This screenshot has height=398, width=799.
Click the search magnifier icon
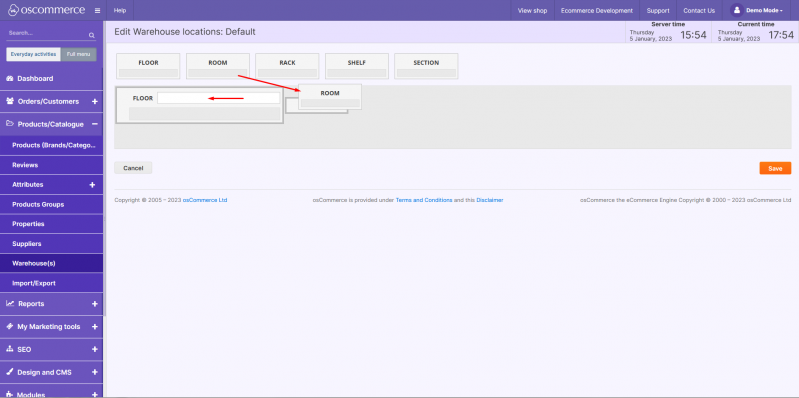[x=92, y=35]
